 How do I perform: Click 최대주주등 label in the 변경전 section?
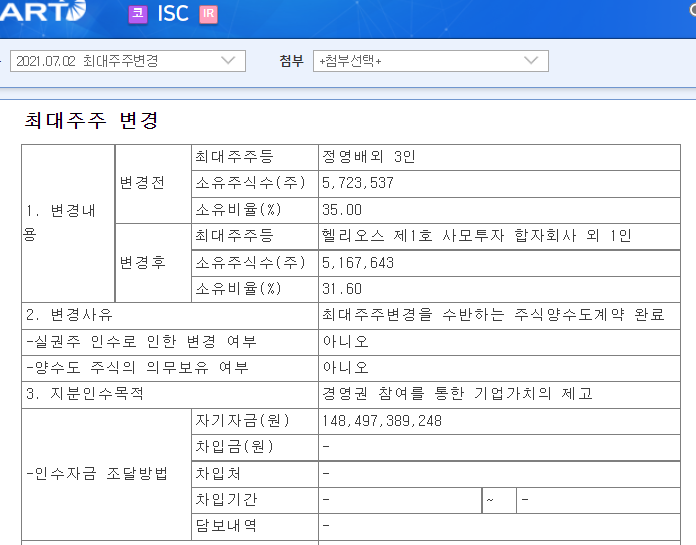[x=234, y=157]
